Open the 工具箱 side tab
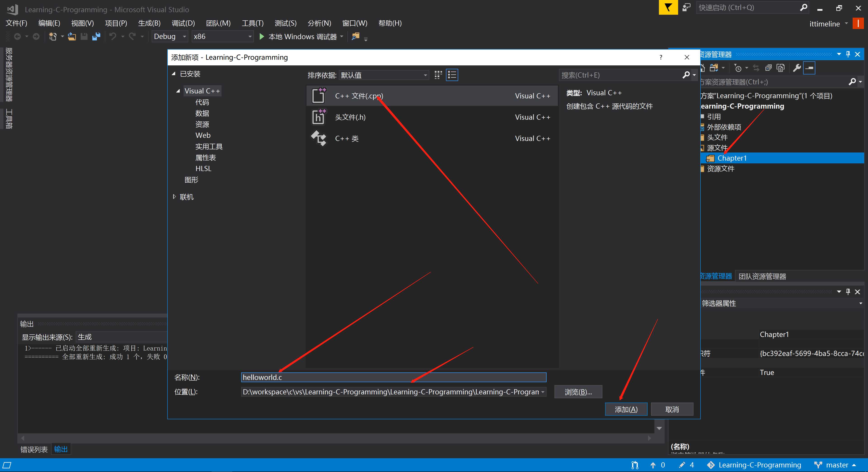Viewport: 868px width, 472px height. (x=9, y=119)
